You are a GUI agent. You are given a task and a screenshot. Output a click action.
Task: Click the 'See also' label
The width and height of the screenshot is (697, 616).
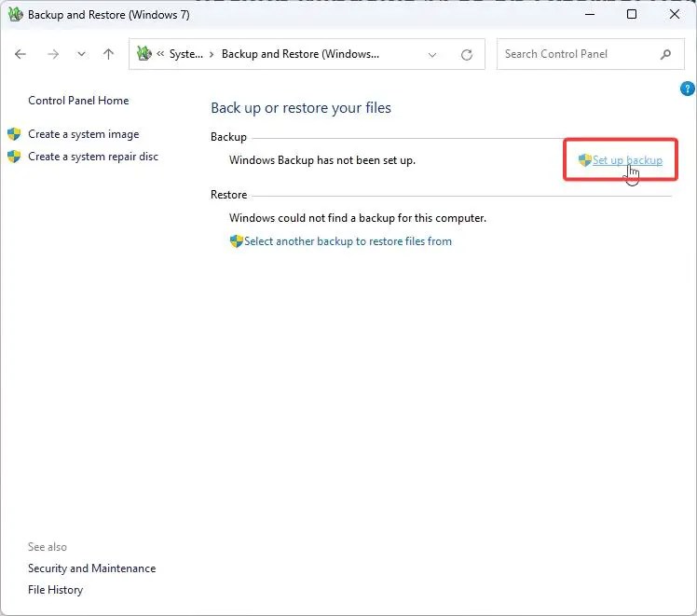click(x=48, y=547)
